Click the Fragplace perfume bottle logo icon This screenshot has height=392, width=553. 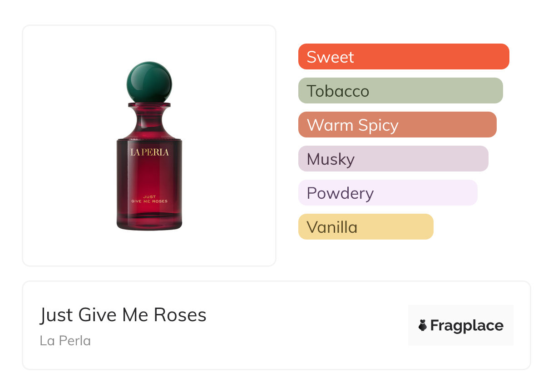[423, 326]
